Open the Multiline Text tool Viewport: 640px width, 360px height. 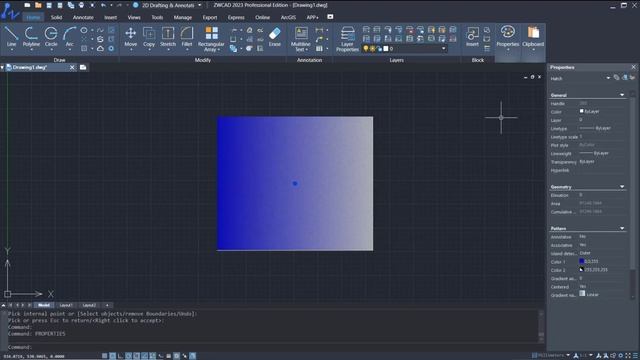click(x=301, y=39)
